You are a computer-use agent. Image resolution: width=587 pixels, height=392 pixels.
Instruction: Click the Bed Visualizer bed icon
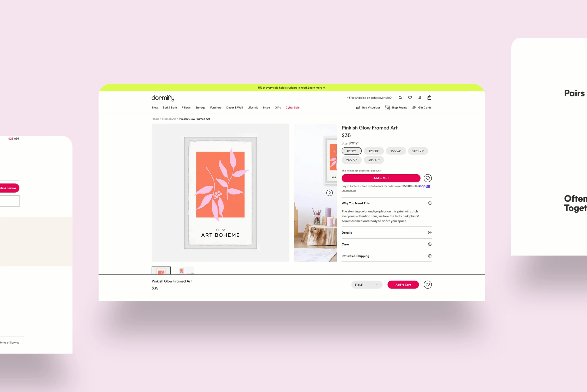358,108
